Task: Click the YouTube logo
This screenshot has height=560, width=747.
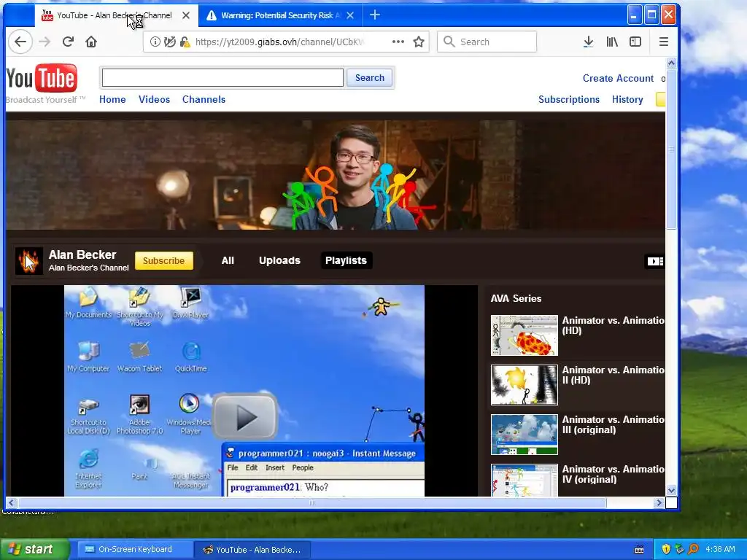Action: click(42, 79)
